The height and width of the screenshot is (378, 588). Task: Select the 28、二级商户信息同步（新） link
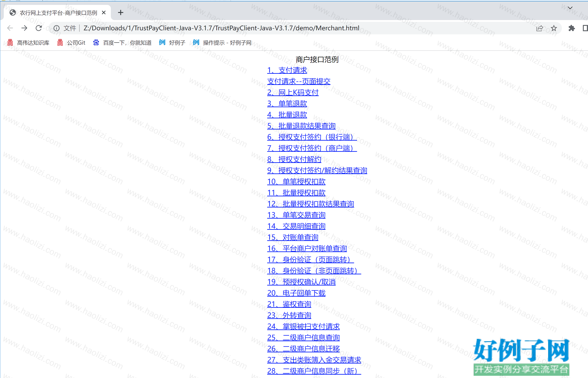pos(314,371)
